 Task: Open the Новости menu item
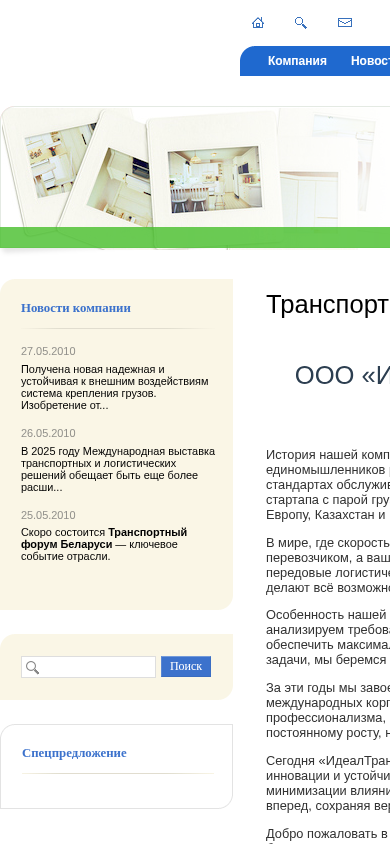coord(371,61)
